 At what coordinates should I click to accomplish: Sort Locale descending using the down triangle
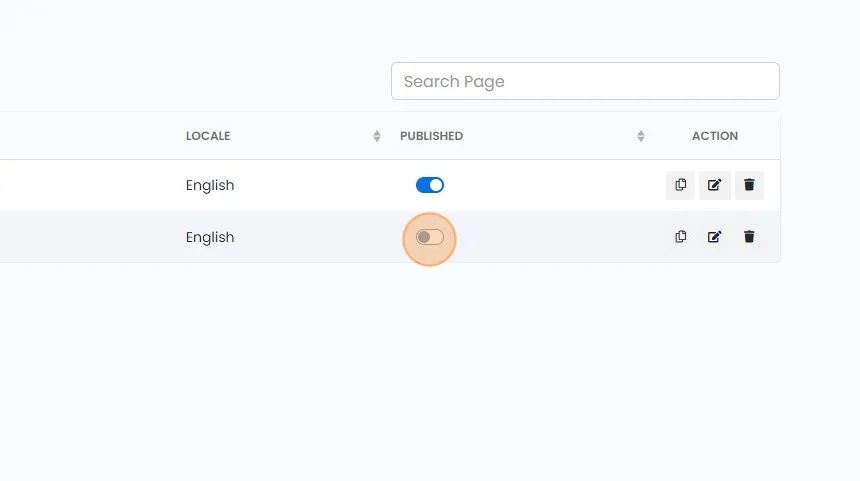(x=377, y=139)
